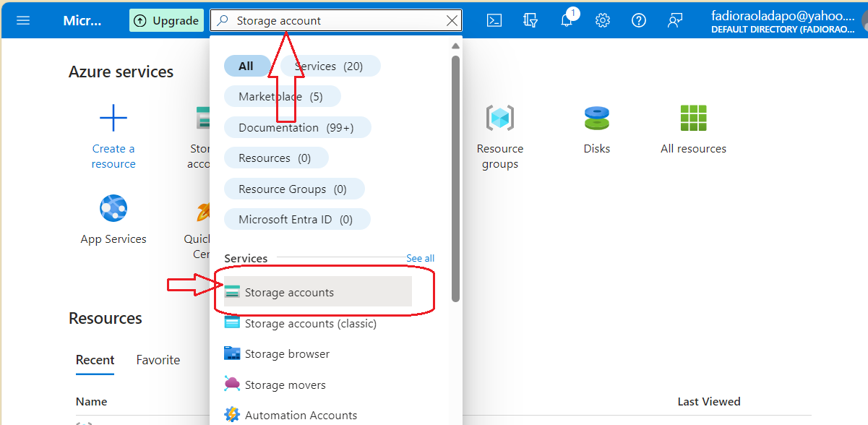This screenshot has height=425, width=868.
Task: Click the Upgrade button
Action: pyautogui.click(x=166, y=20)
